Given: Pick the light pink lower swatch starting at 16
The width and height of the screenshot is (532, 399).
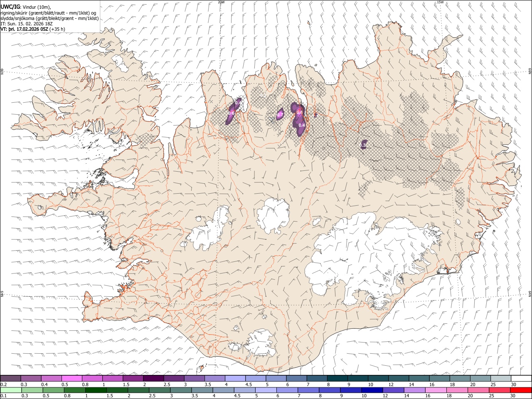Looking at the screenshot, I should tap(436, 390).
